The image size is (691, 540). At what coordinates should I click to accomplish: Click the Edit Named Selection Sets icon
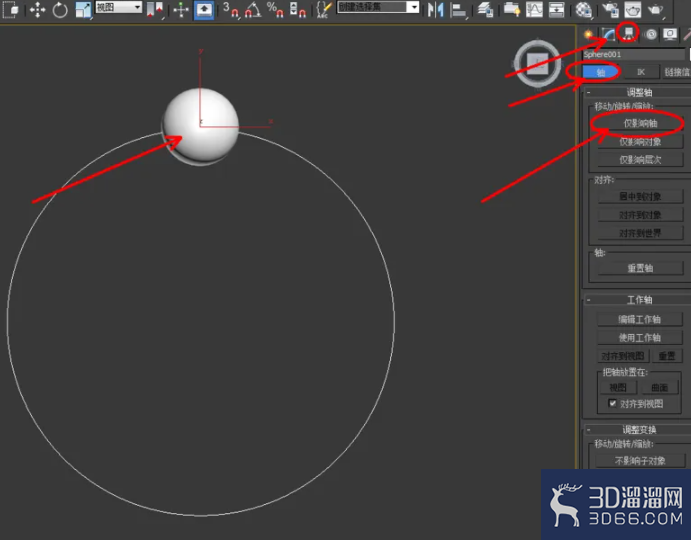(x=324, y=9)
